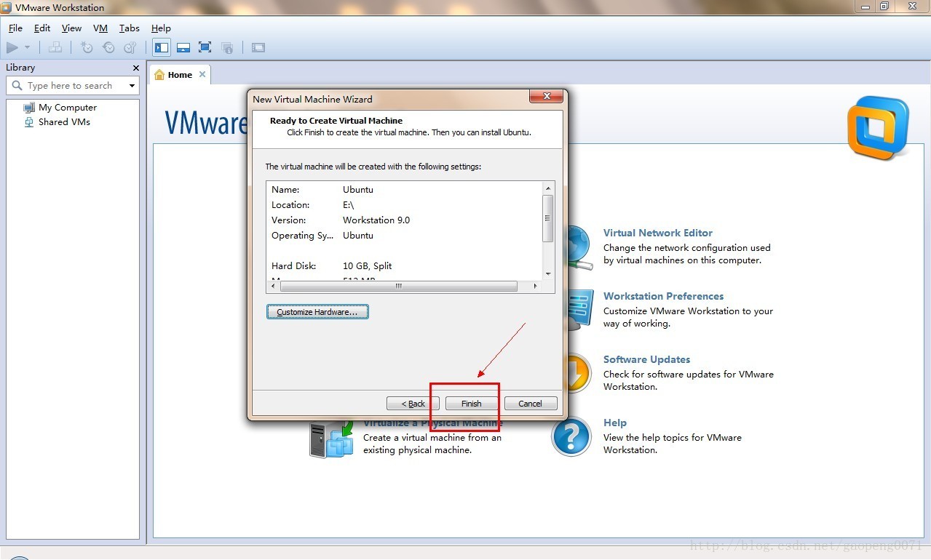Click the VMware Workstation logo on Home
Screen dimensions: 931x560
click(x=879, y=128)
